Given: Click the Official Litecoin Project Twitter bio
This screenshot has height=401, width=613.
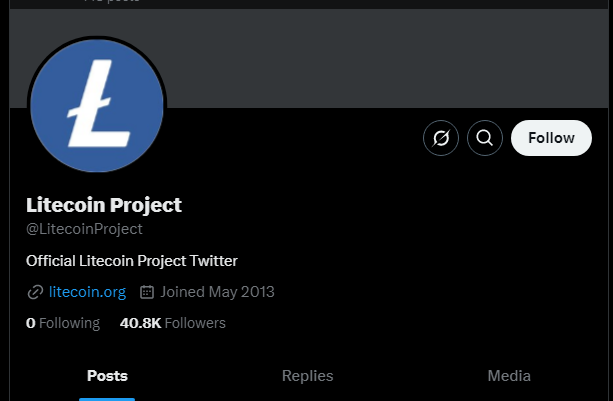Looking at the screenshot, I should click(132, 261).
